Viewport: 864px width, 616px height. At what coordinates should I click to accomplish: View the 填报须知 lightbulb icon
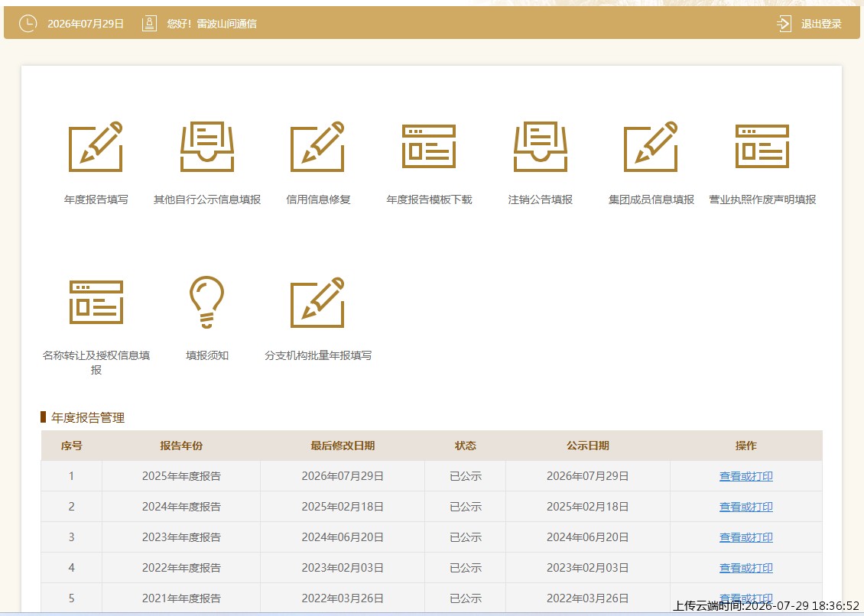(x=207, y=303)
